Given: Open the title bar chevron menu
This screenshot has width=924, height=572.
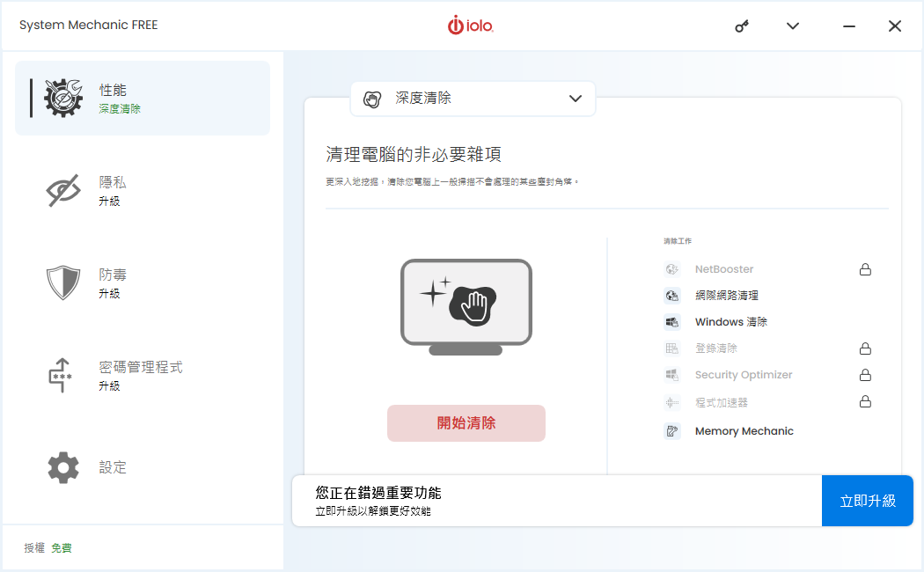Looking at the screenshot, I should 793,26.
